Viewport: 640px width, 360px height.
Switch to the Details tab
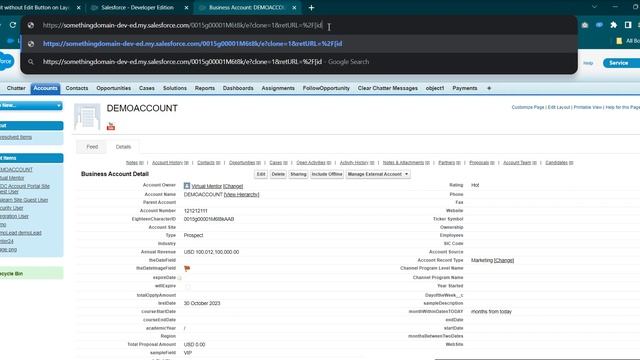click(x=123, y=147)
